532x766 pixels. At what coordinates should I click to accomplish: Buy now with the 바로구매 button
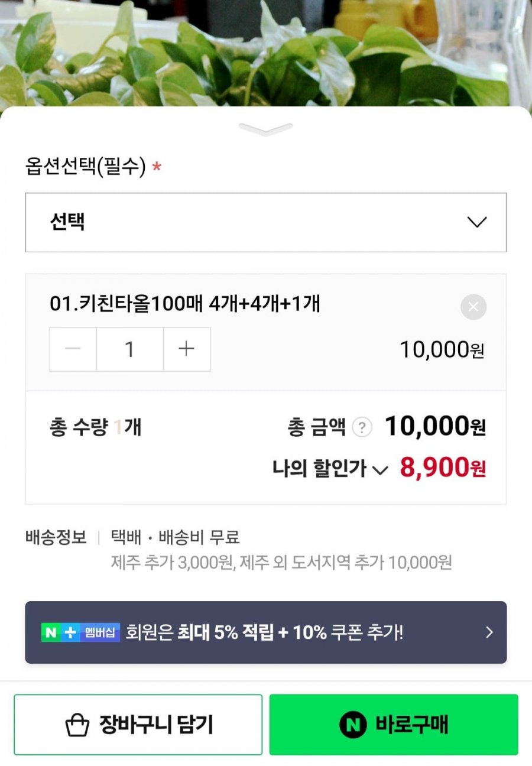[x=394, y=725]
